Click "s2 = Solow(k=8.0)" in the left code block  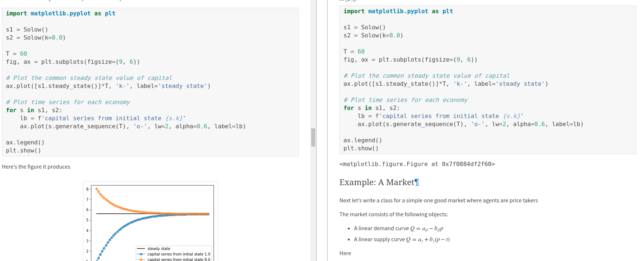click(36, 38)
